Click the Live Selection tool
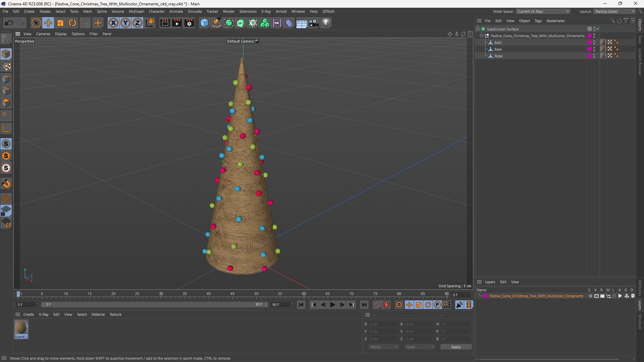This screenshot has height=362, width=644. pos(36,23)
